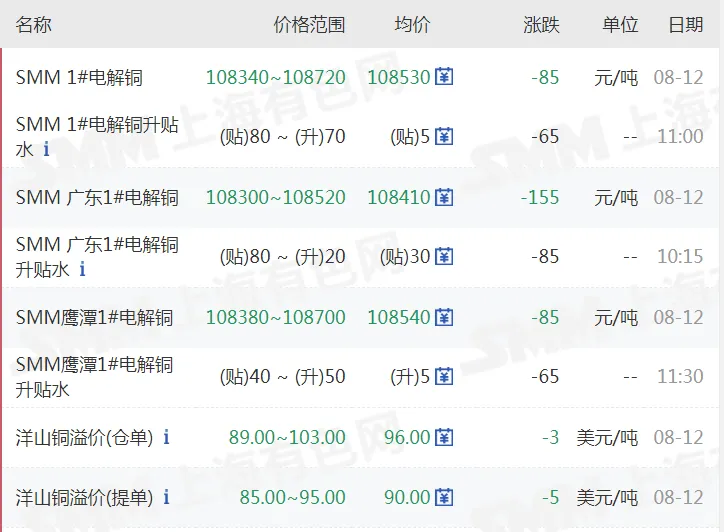Open price history icon beside 90.00
This screenshot has height=532, width=724.
click(444, 497)
